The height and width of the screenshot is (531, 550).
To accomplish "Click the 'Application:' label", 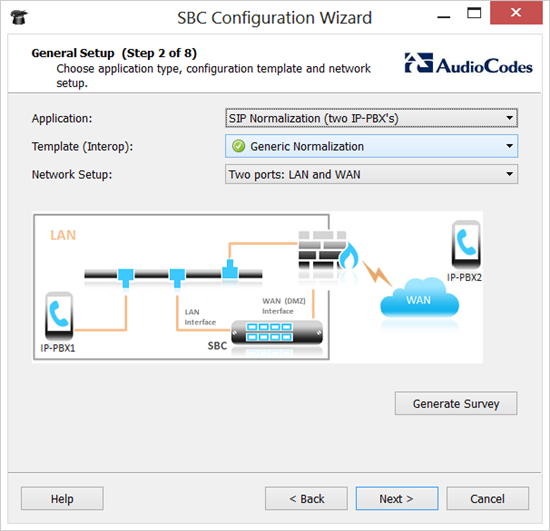I will click(x=62, y=119).
